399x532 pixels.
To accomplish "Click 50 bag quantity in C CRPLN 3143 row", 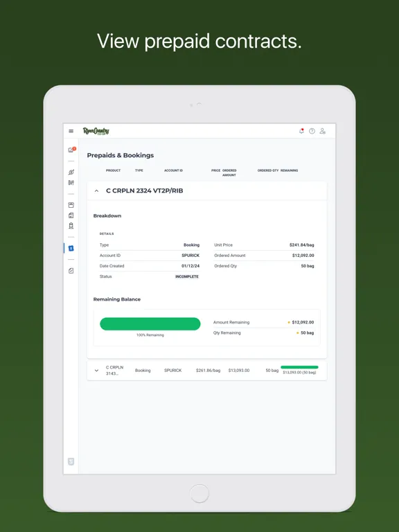I will [x=272, y=371].
